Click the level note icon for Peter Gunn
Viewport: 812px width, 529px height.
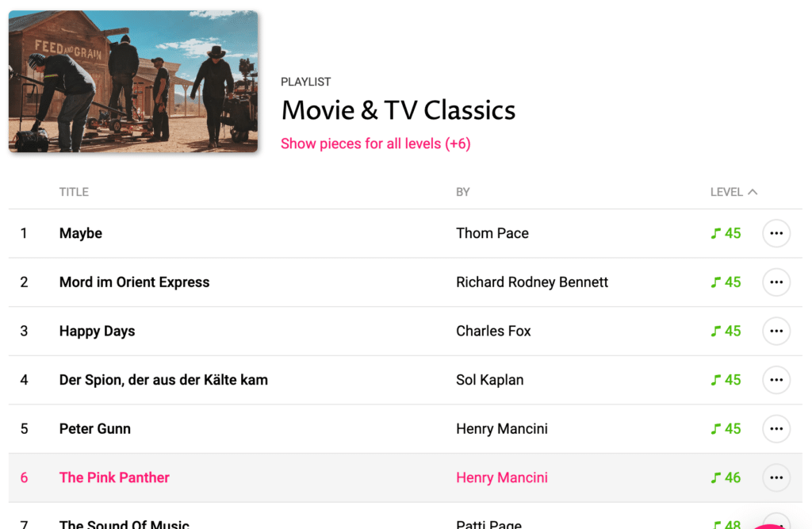coord(716,429)
